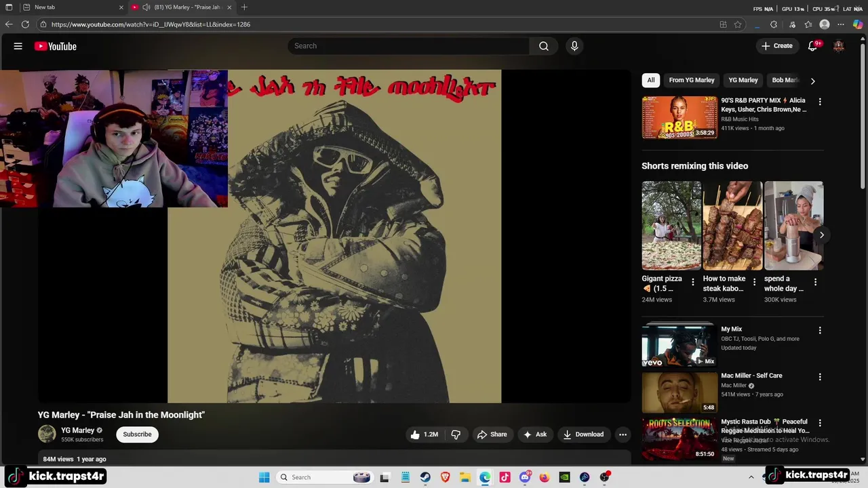Open options for 90's R&B Party Mix
This screenshot has width=868, height=488.
point(820,102)
